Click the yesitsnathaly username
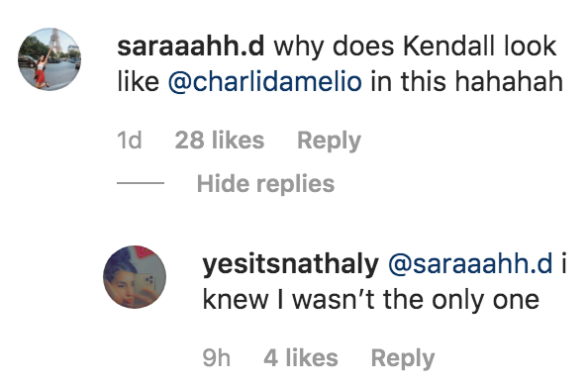This screenshot has width=588, height=386. (291, 264)
